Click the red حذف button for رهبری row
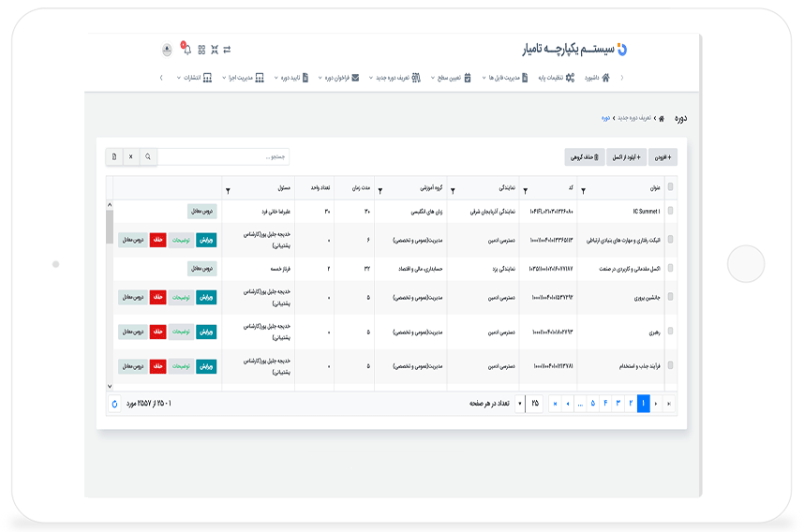804x532 pixels. pyautogui.click(x=157, y=332)
